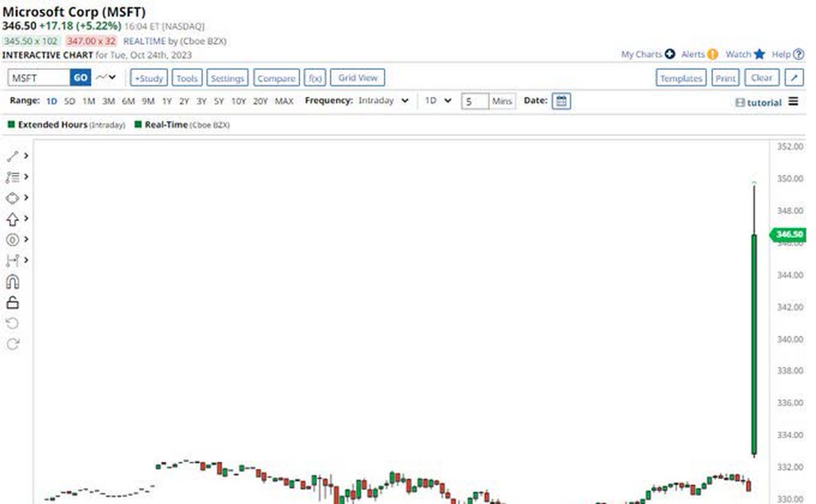Select the 3M range

click(x=109, y=101)
